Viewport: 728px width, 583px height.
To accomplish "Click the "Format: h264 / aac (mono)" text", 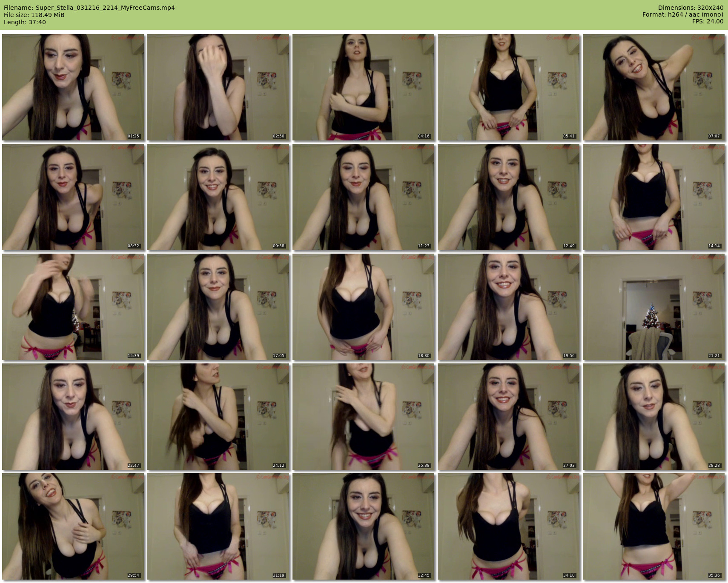I will coord(683,15).
